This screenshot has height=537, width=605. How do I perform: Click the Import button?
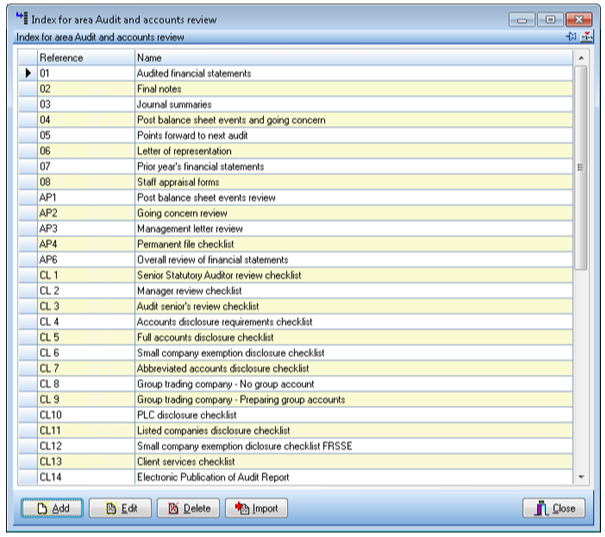point(256,508)
